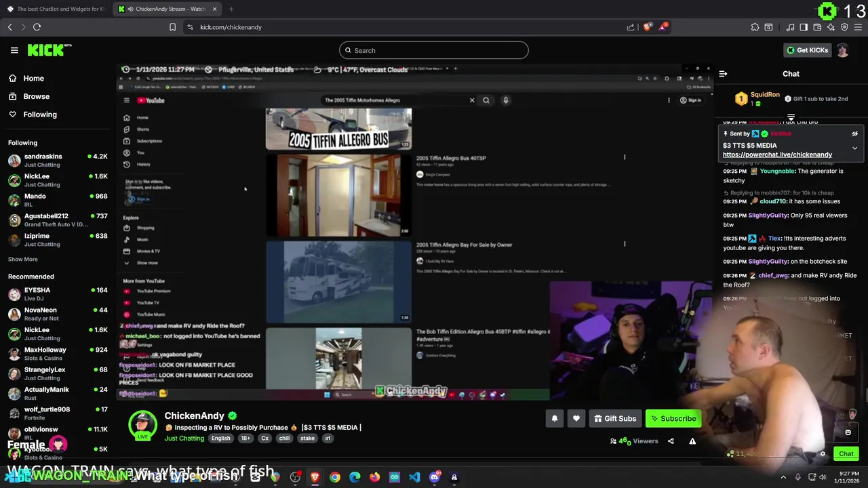Toggle the Brave sidebar panel
The image size is (868, 488).
(804, 27)
